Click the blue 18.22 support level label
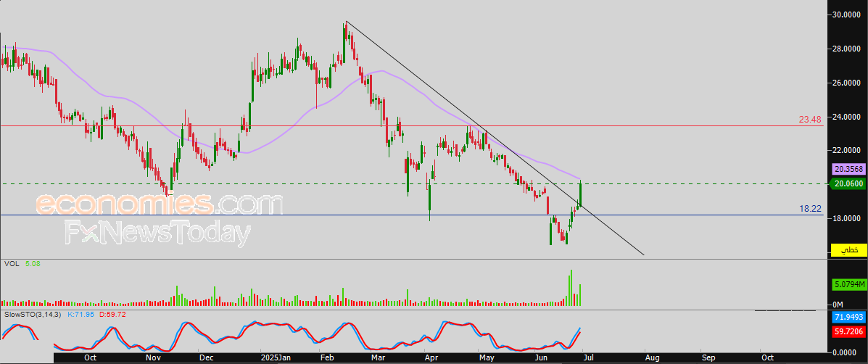868x364 pixels. pyautogui.click(x=810, y=209)
